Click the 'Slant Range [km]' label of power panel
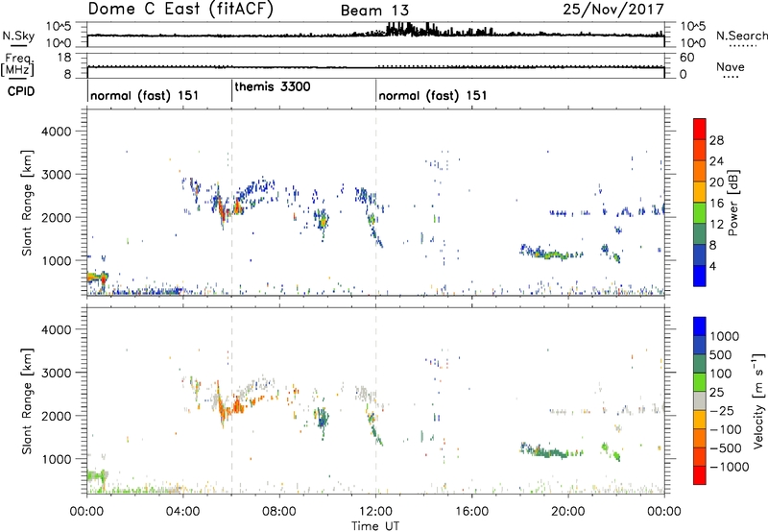This screenshot has width=768, height=532. point(27,203)
